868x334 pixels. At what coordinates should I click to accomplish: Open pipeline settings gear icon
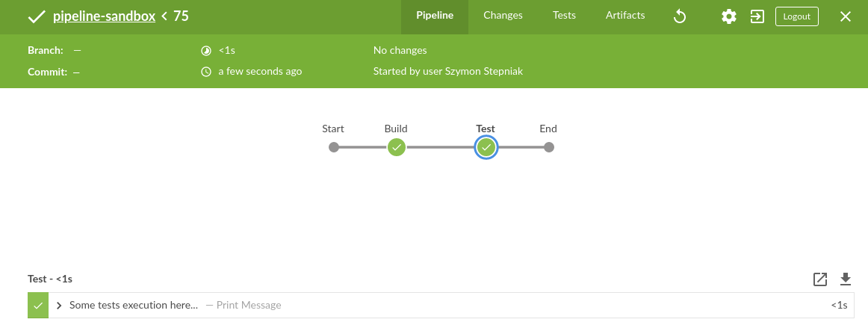click(728, 16)
